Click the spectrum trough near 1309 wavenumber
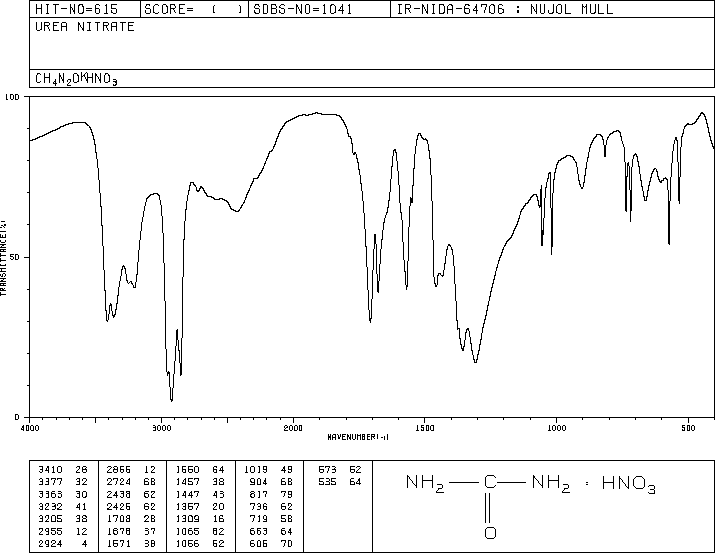715x553 pixels. pyautogui.click(x=476, y=361)
